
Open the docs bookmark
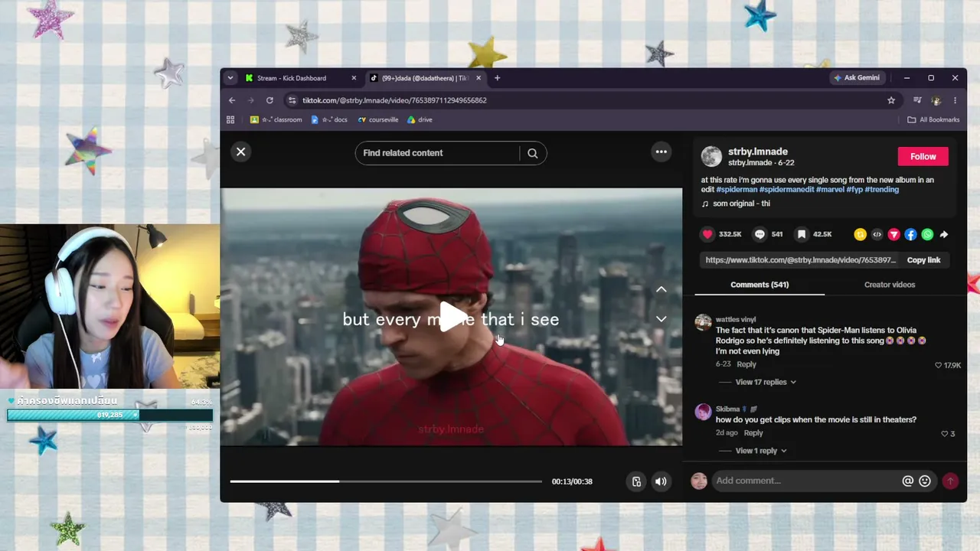coord(329,120)
